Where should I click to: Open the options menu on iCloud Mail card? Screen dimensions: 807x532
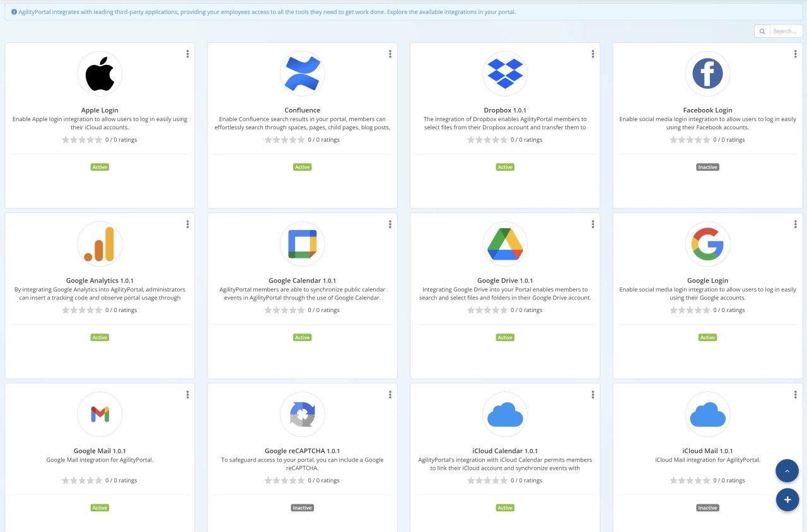coord(795,394)
